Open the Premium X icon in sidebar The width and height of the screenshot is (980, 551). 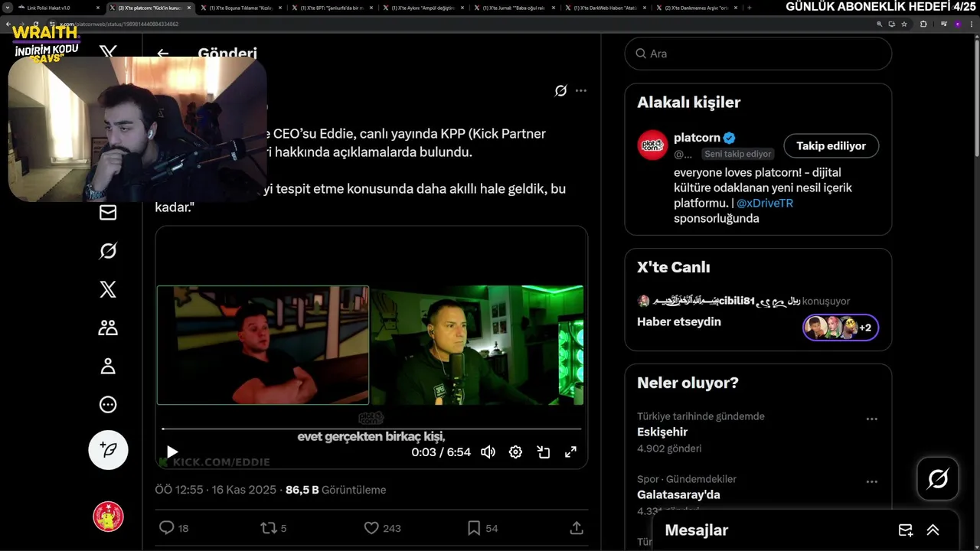(108, 289)
